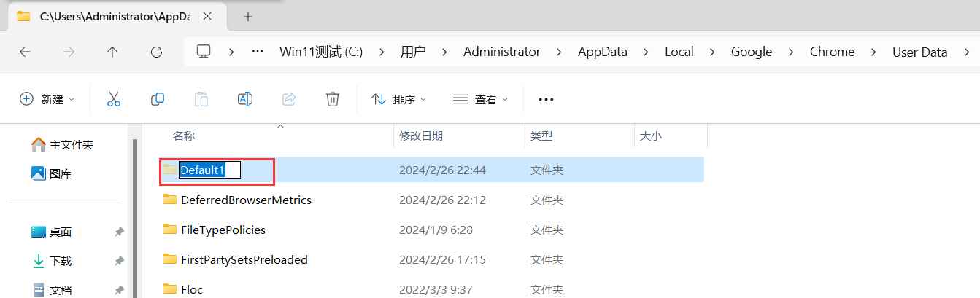Click date 2024/1/9 6:28

click(436, 230)
